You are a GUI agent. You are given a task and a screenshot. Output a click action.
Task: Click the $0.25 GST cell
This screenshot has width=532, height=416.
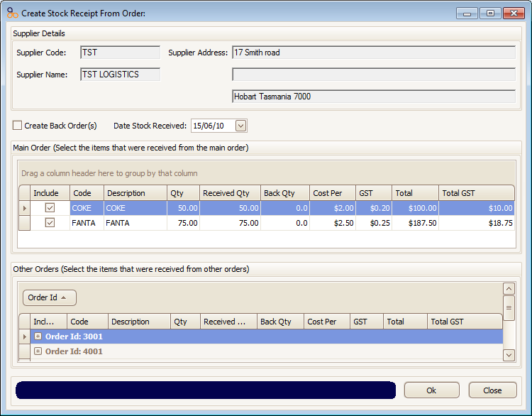coord(374,223)
